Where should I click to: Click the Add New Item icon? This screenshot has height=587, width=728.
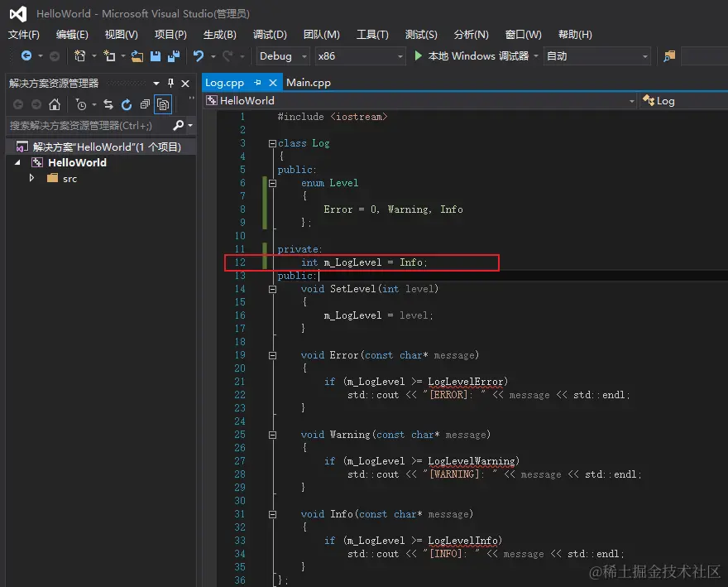pyautogui.click(x=109, y=56)
